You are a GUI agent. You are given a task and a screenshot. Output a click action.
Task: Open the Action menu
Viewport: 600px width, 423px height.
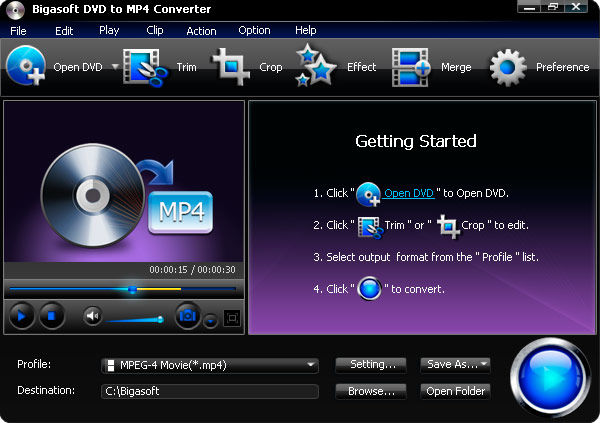pos(201,31)
